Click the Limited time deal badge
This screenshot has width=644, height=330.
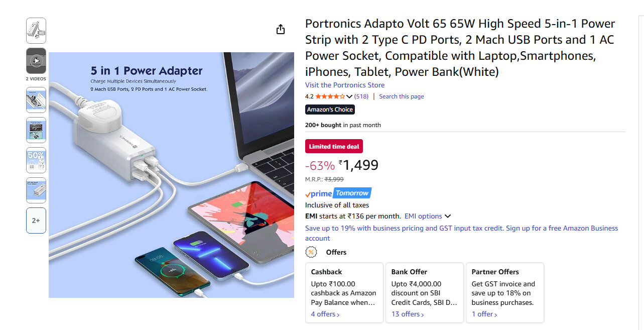334,147
